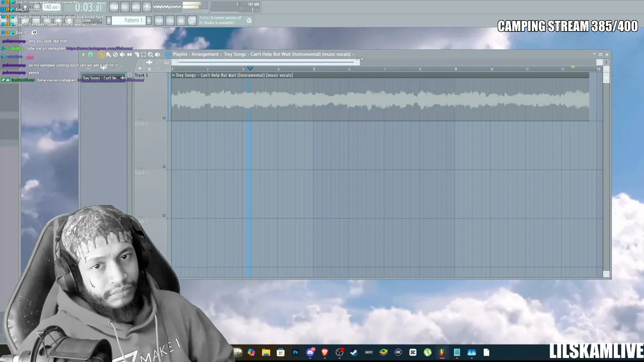Click the Track 1 header label
The image size is (644, 362).
pos(141,75)
